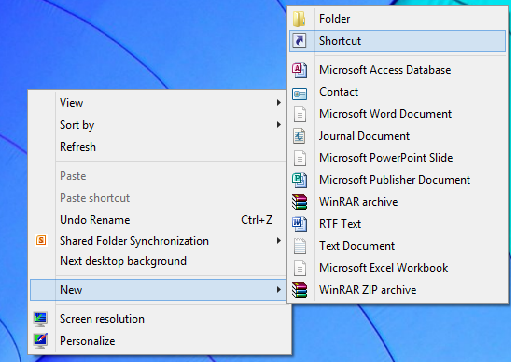Click the Shared Folder Synchronization orange icon
Screen dimensions: 511x362
(41, 240)
